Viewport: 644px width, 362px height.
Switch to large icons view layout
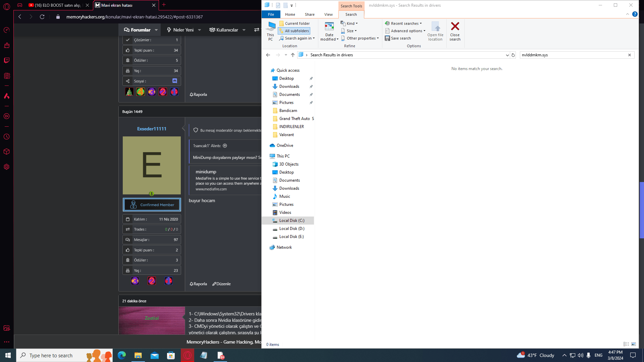point(633,344)
